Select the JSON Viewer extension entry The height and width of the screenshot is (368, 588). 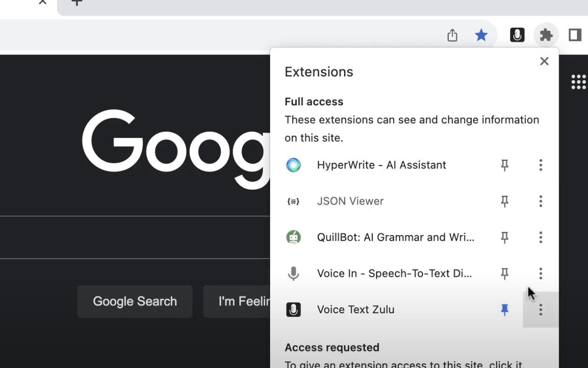[x=350, y=201]
